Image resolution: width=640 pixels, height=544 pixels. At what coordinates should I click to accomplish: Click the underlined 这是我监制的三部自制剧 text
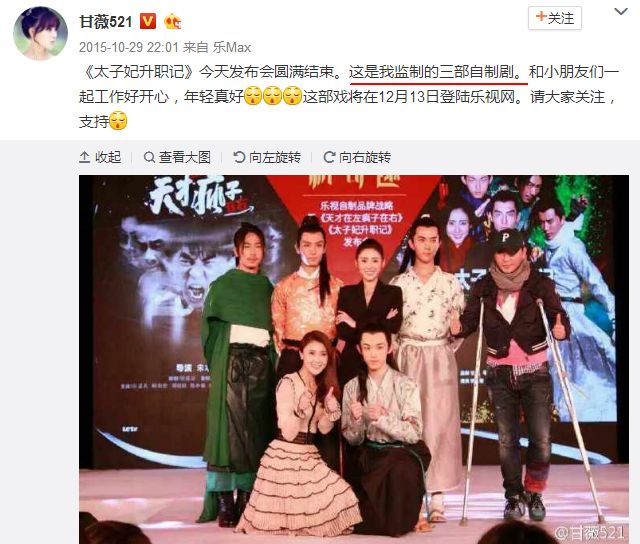[435, 72]
